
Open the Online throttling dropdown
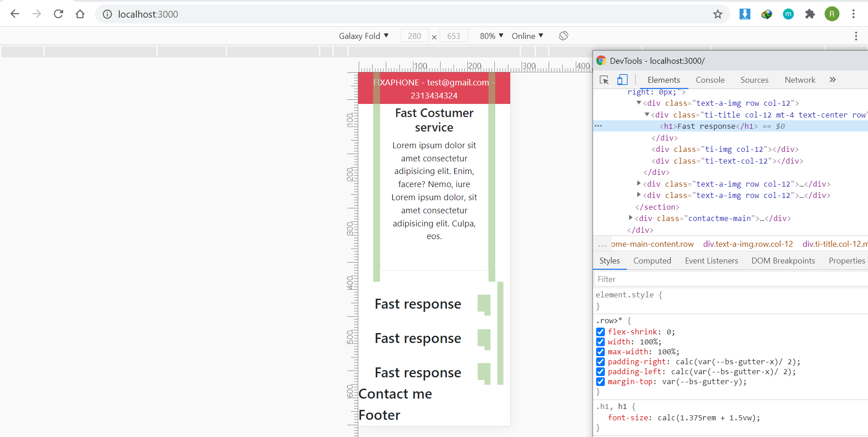[527, 36]
